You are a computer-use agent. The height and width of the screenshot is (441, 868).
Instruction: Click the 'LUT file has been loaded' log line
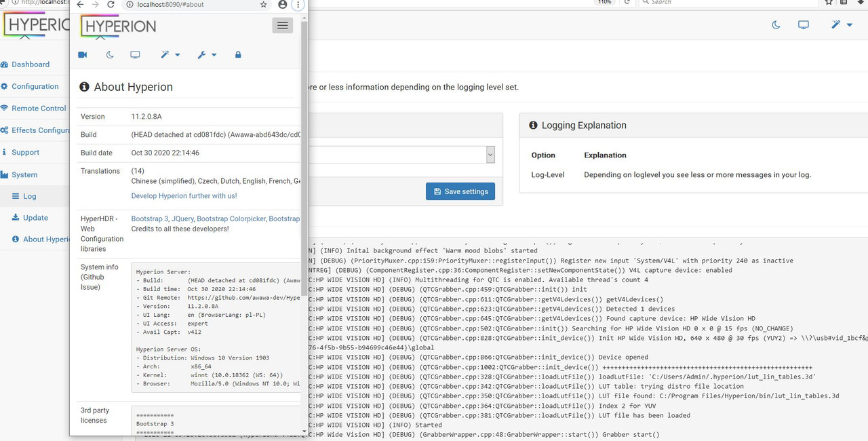click(644, 415)
